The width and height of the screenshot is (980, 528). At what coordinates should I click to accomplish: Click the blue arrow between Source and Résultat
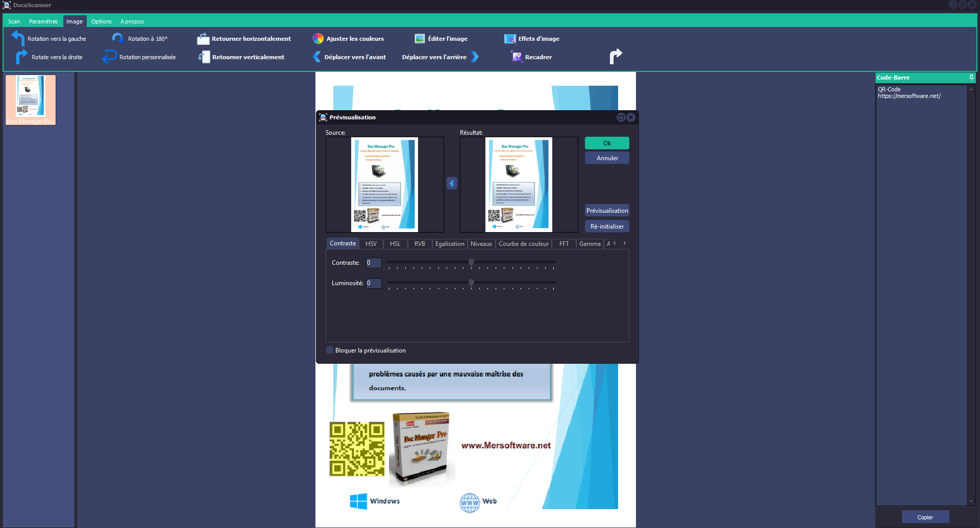pyautogui.click(x=452, y=183)
